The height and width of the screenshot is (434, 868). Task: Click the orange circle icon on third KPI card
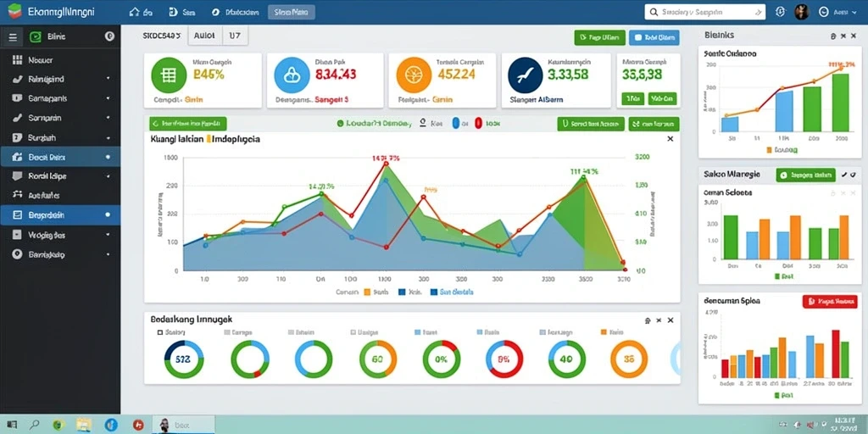[414, 75]
